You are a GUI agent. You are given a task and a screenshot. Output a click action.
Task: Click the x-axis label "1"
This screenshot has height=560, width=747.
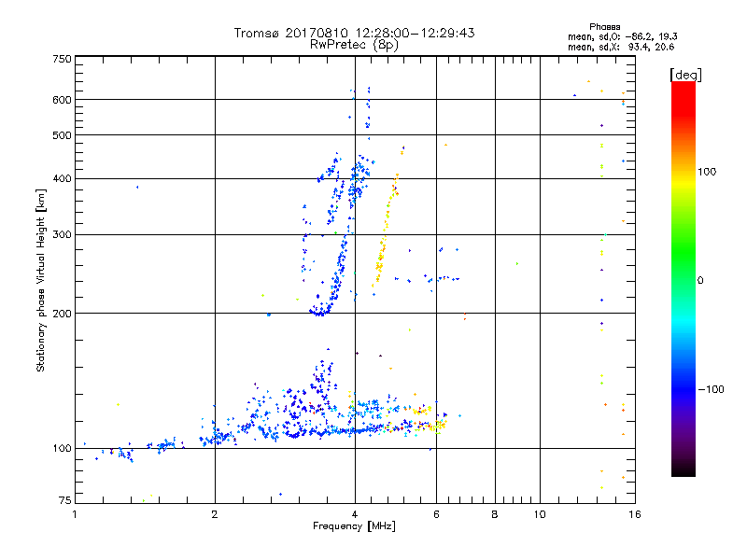75,514
